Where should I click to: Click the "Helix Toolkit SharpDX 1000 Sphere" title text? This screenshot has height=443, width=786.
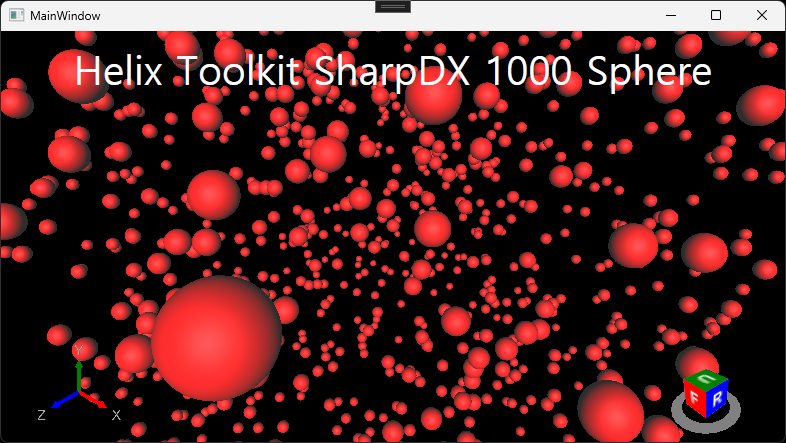(x=393, y=71)
